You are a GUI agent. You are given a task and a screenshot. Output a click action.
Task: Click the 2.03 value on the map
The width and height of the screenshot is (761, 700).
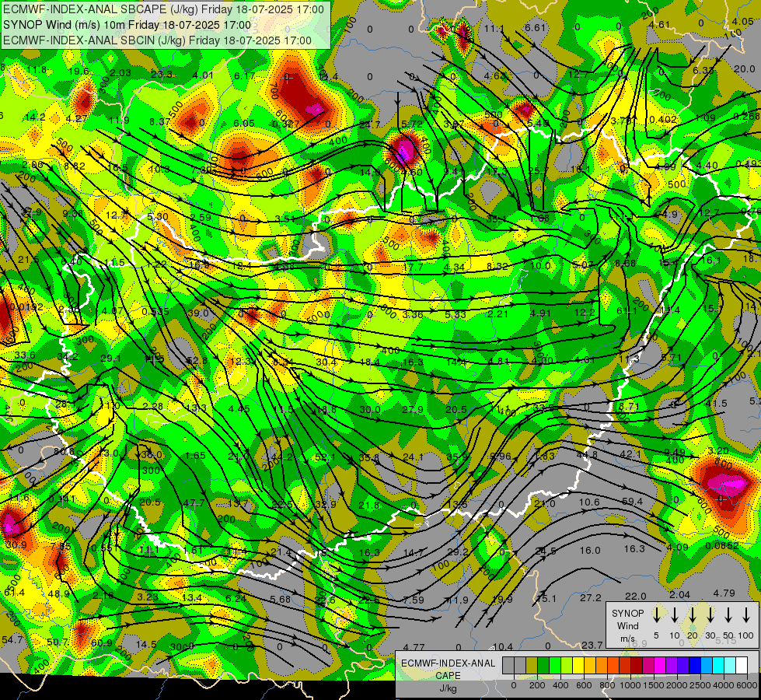click(120, 73)
